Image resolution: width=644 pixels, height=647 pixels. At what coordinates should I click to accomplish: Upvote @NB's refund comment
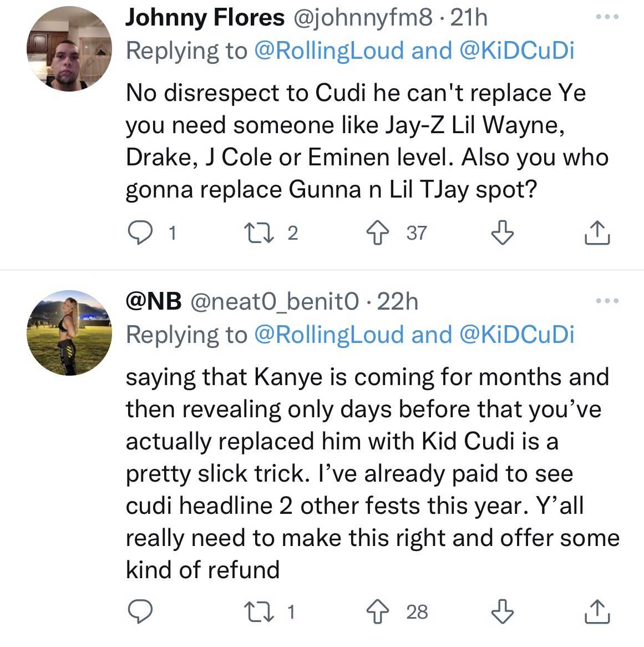(378, 611)
